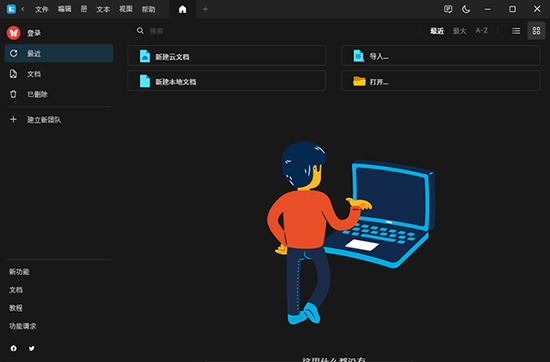Create new cloud document 新建云文档
550x362 pixels.
point(227,56)
